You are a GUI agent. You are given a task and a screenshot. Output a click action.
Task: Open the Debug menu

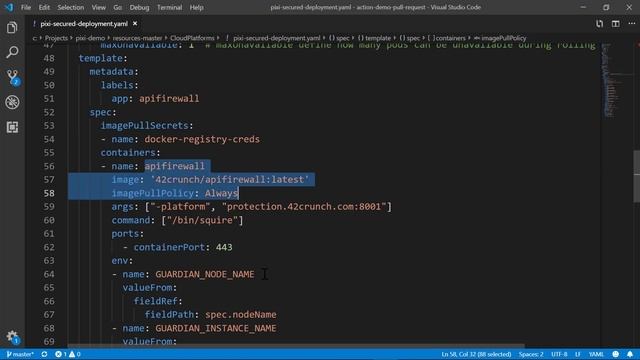pyautogui.click(x=139, y=7)
